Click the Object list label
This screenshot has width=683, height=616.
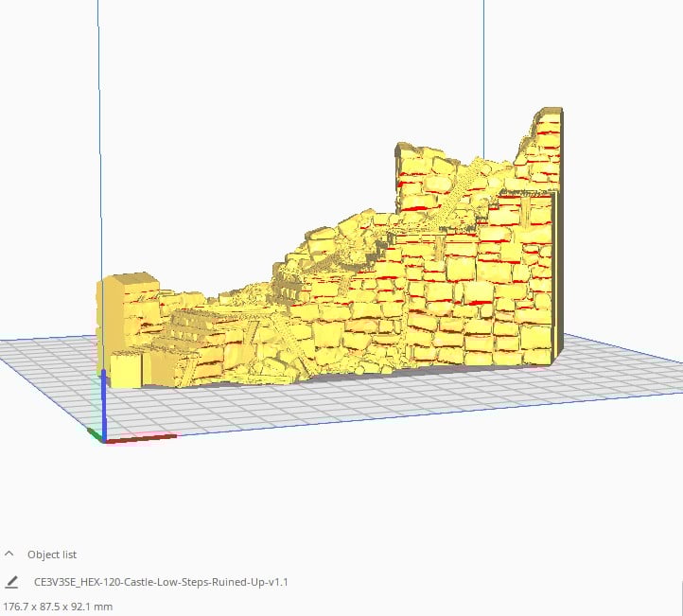[52, 554]
